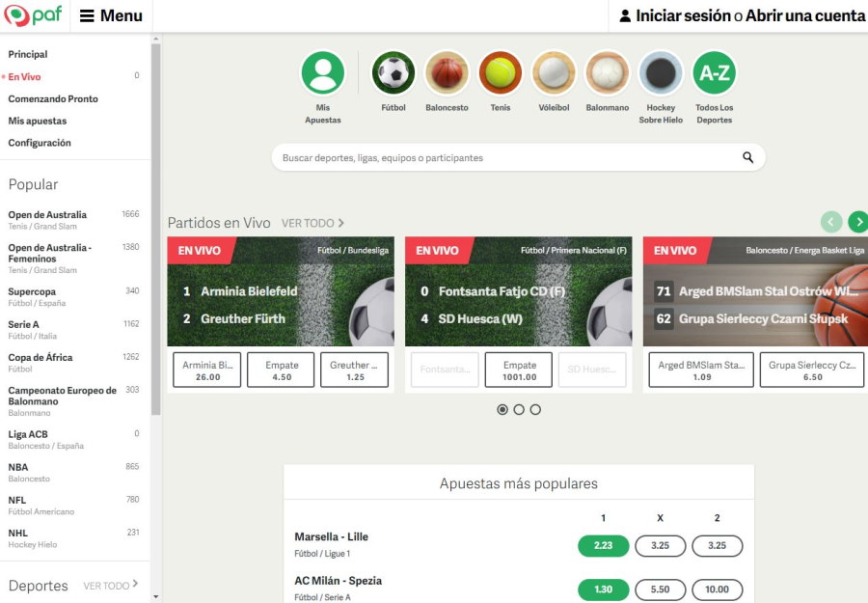Open Campeonato Europeo de Balonmano
This screenshot has height=603, width=868.
73,401
